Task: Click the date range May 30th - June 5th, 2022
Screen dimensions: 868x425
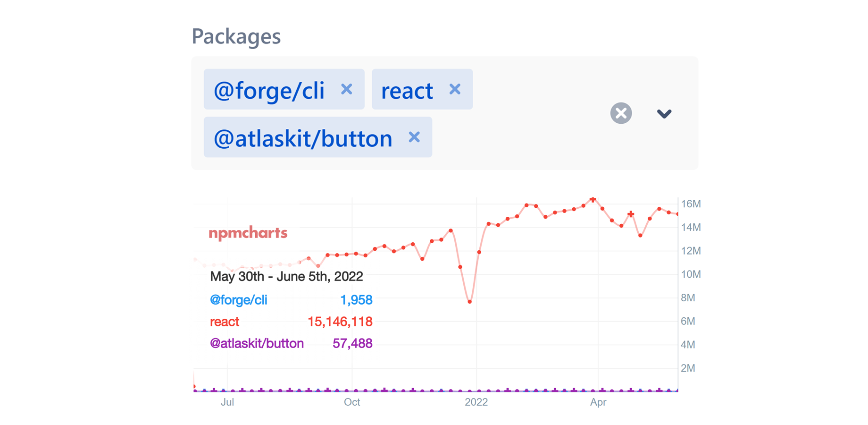Action: pos(286,276)
